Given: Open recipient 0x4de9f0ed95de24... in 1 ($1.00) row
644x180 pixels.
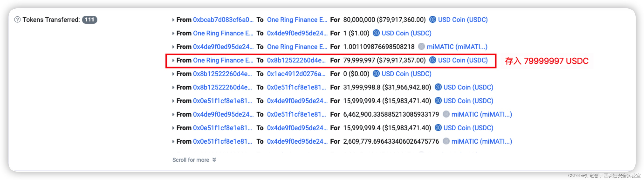Looking at the screenshot, I should (297, 33).
